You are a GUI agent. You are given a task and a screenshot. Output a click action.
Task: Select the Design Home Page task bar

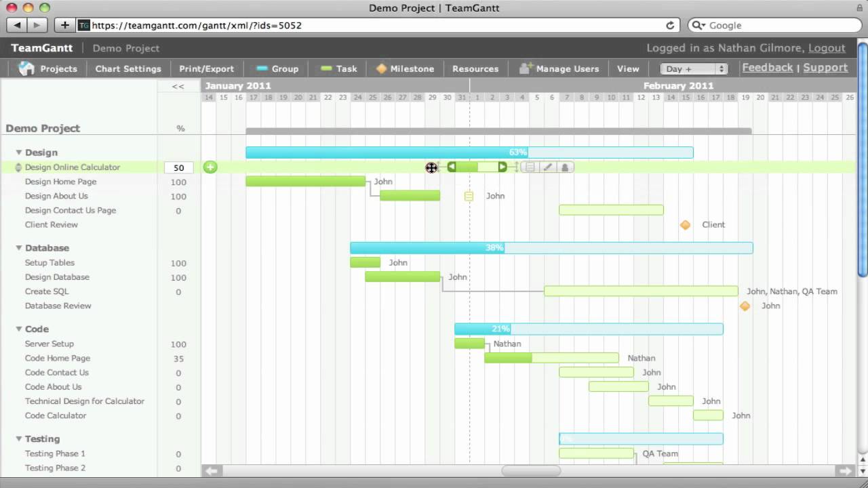pos(306,182)
